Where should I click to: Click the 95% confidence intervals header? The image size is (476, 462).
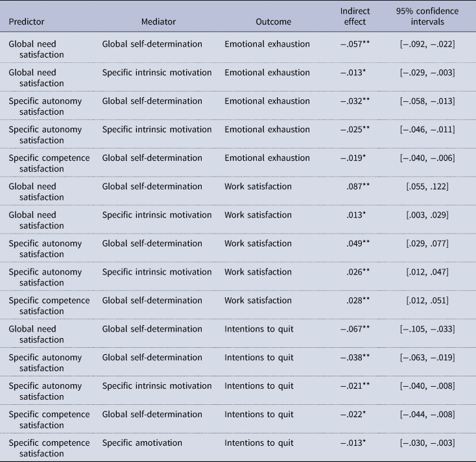click(427, 16)
